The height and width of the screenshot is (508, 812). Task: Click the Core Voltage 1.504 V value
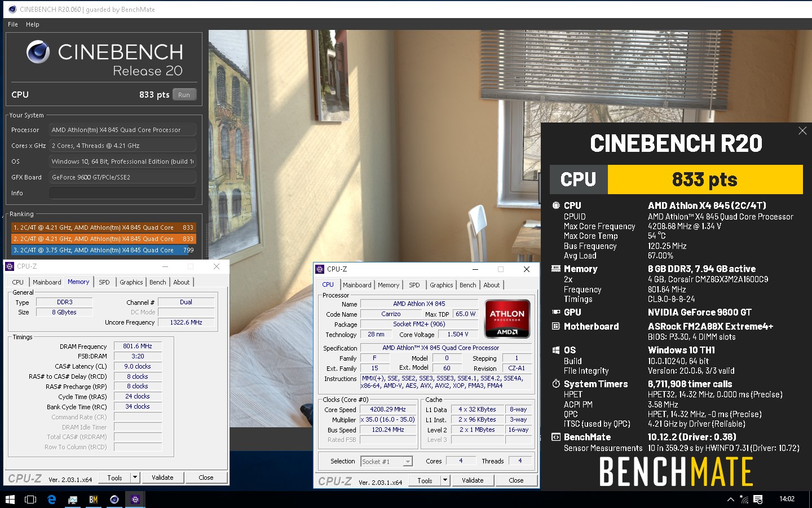coord(457,334)
